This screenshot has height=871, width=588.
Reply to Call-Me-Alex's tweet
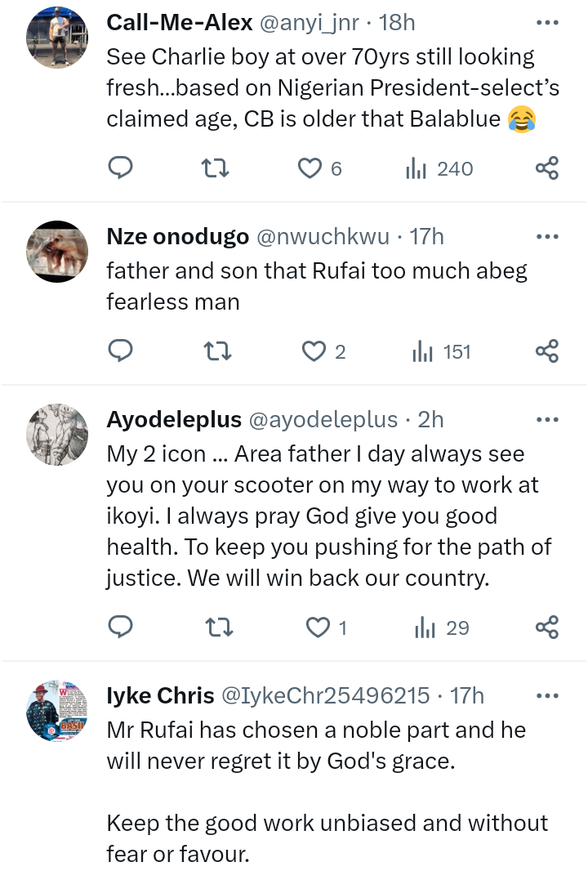pyautogui.click(x=120, y=167)
